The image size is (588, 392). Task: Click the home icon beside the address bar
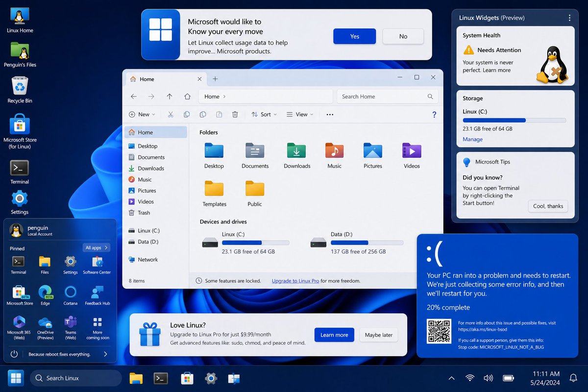[187, 97]
